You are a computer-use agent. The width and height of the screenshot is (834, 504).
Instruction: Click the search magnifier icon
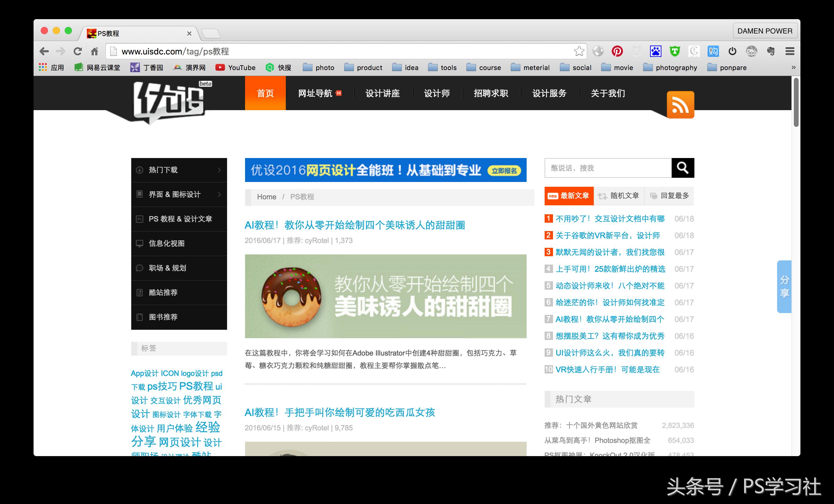tap(683, 168)
